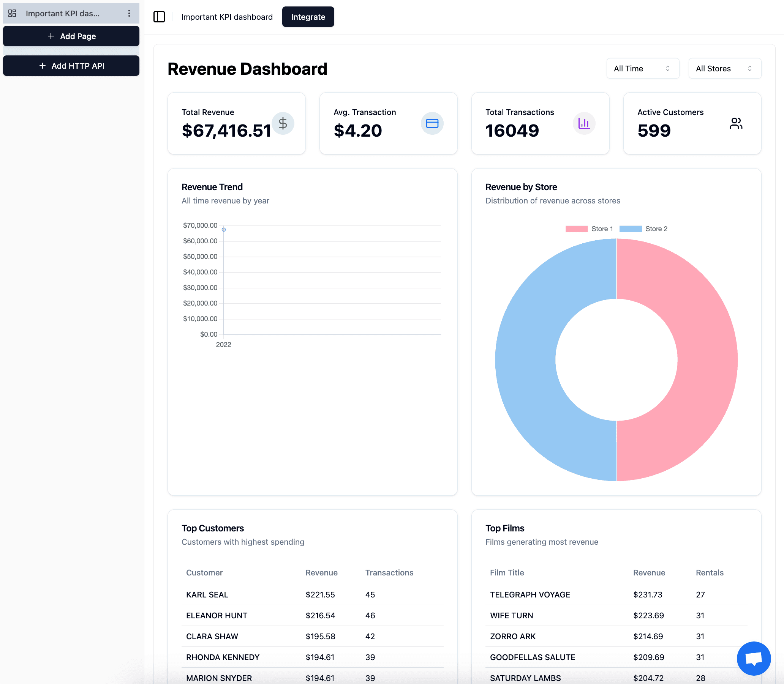The height and width of the screenshot is (684, 784).
Task: Toggle the 2022 data point on Revenue Trend
Action: click(223, 229)
